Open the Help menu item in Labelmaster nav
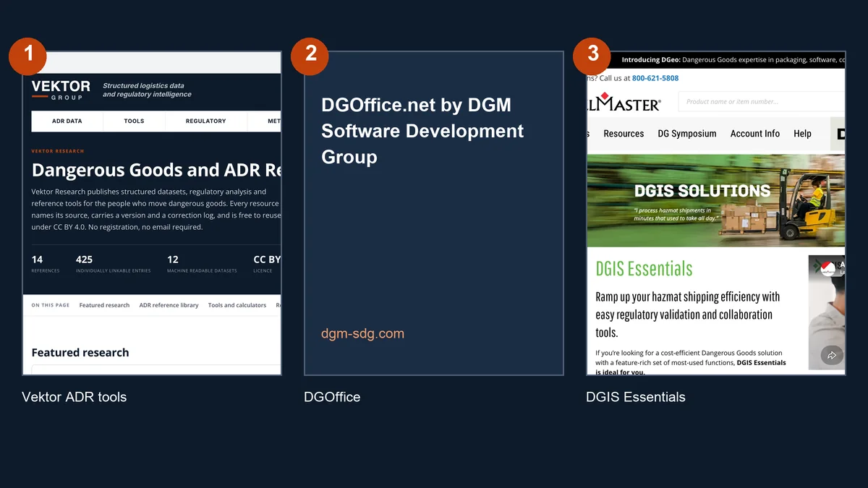The width and height of the screenshot is (868, 488). coord(802,134)
